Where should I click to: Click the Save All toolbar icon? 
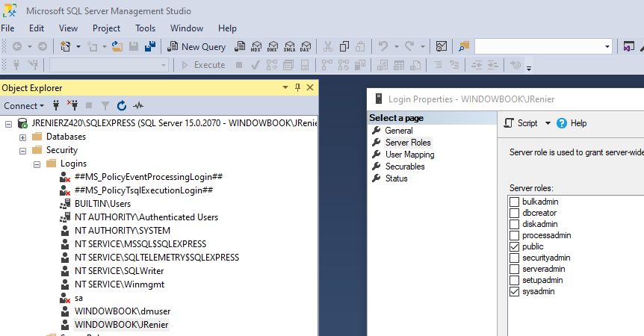pos(150,46)
